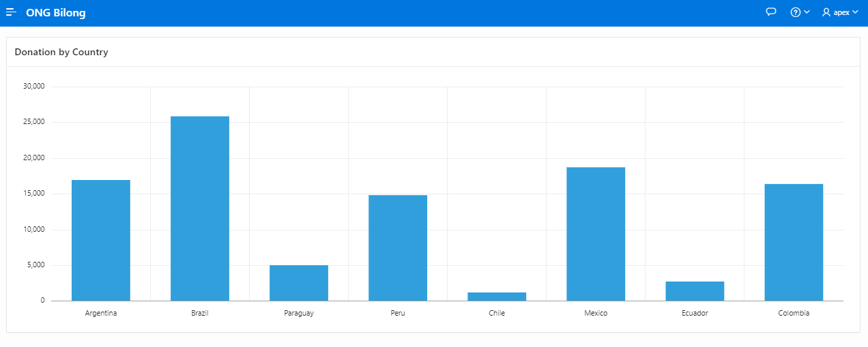Viewport: 868px width, 347px height.
Task: Click the 5,000 y-axis value
Action: (35, 265)
